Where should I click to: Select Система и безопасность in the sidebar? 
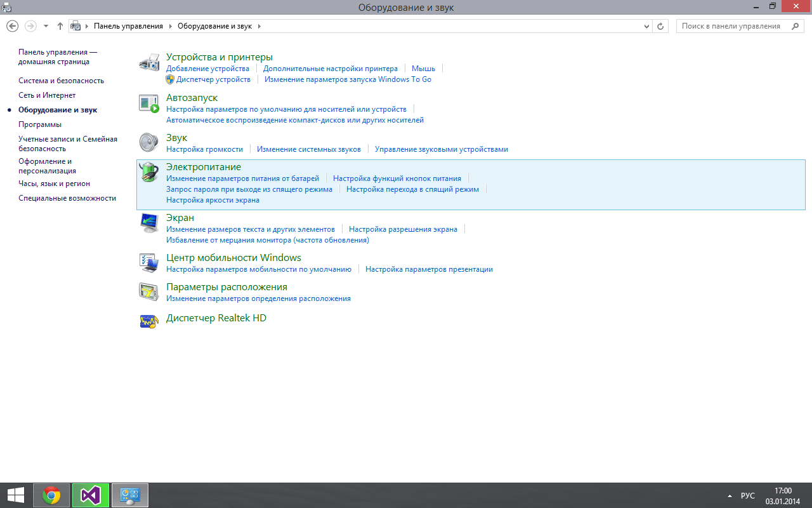61,81
